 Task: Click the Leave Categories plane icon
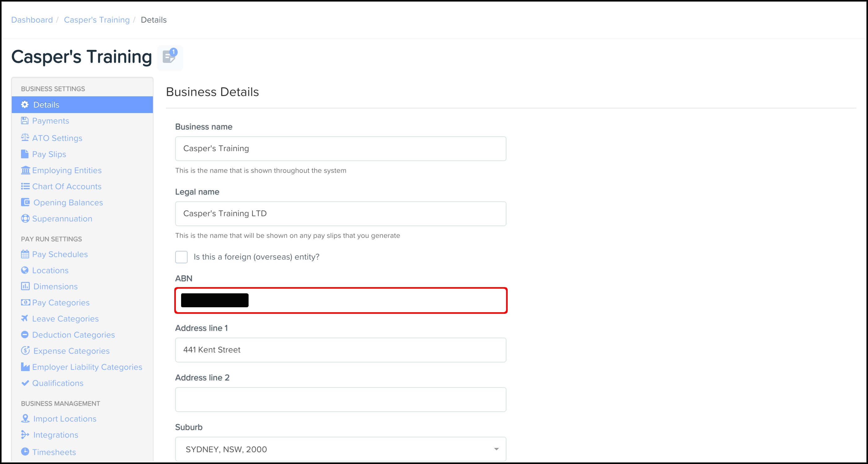pyautogui.click(x=24, y=318)
